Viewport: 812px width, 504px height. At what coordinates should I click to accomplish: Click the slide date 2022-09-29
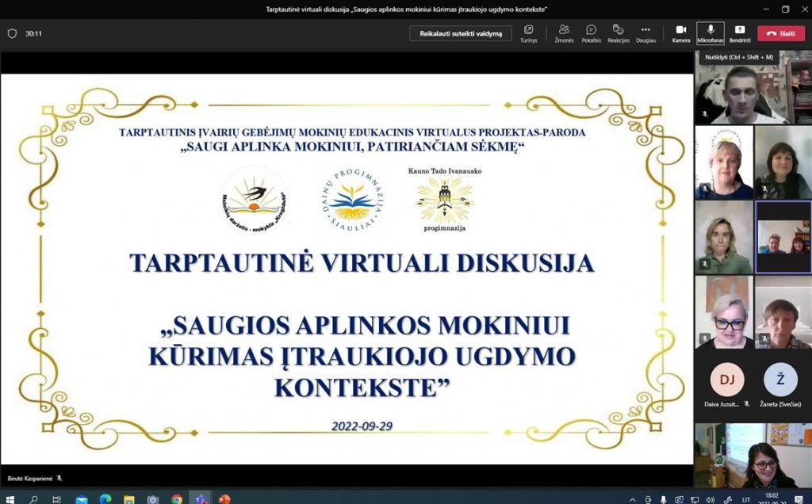pos(362,426)
